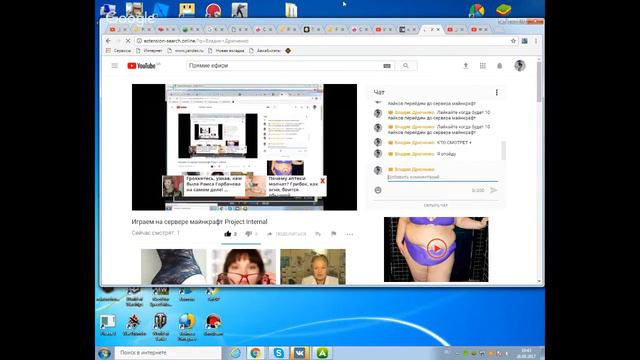Go back using Chrome's back arrow
The image size is (640, 360).
(108, 41)
